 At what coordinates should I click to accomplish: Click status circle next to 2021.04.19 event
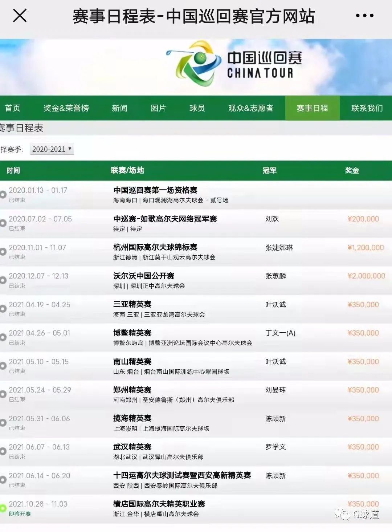(3, 309)
